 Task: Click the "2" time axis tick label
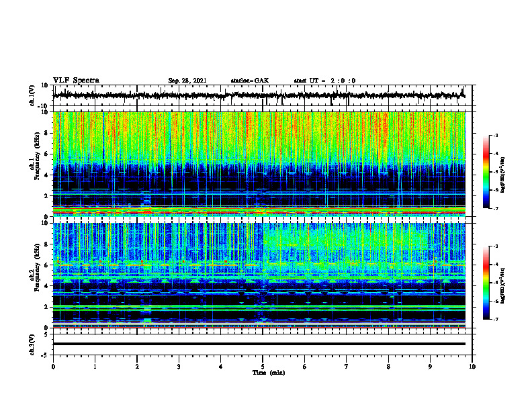pos(137,367)
